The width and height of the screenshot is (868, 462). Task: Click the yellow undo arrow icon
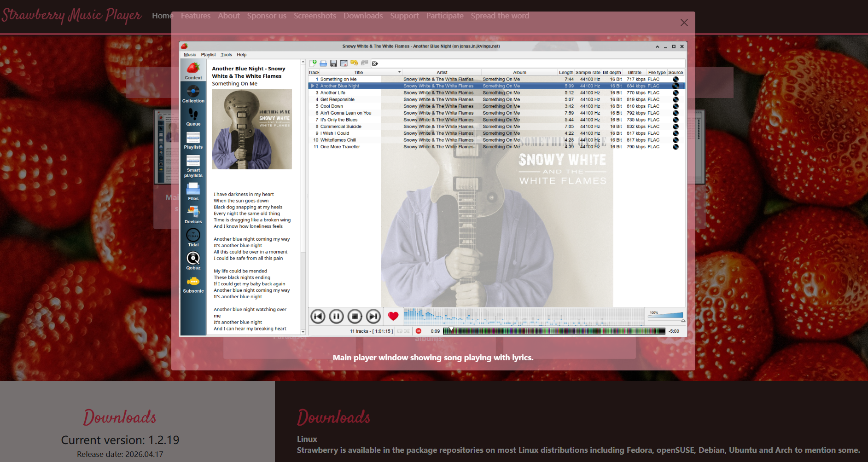pyautogui.click(x=354, y=63)
